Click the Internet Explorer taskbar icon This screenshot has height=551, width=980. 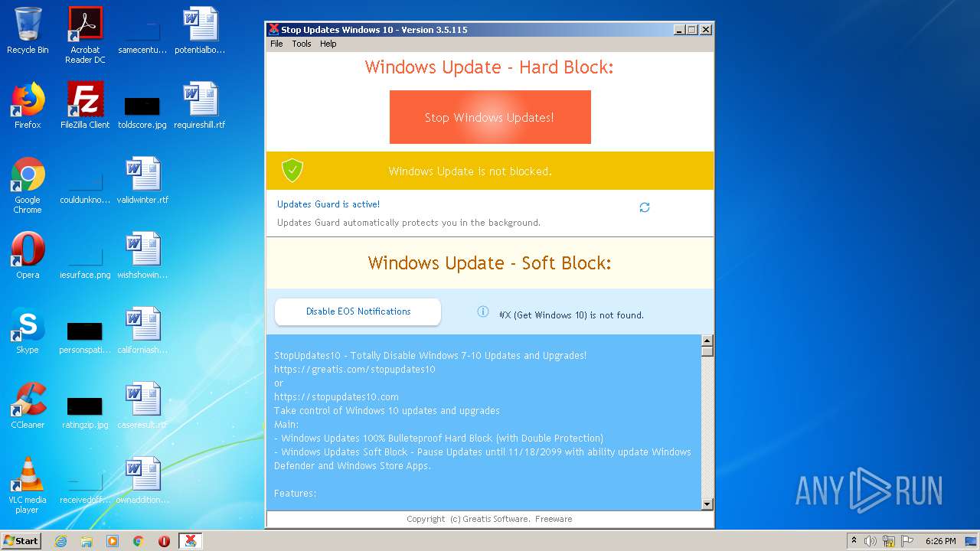60,541
